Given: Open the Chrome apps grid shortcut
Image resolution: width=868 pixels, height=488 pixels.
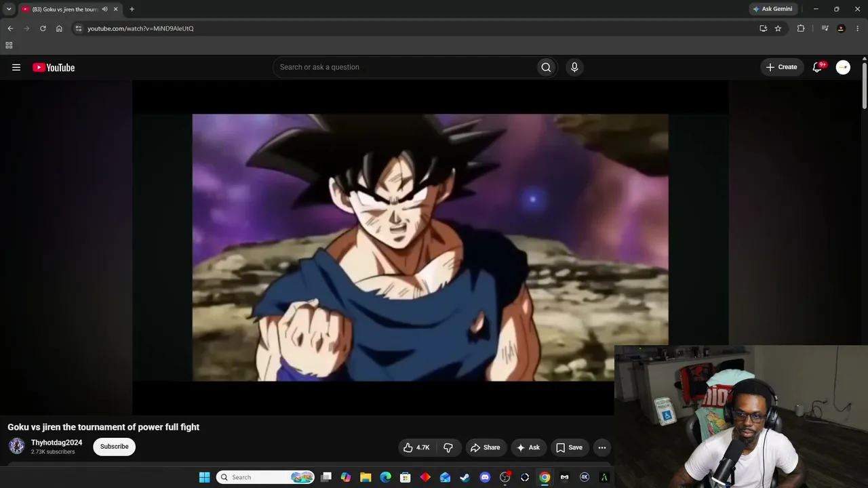Looking at the screenshot, I should [x=9, y=45].
